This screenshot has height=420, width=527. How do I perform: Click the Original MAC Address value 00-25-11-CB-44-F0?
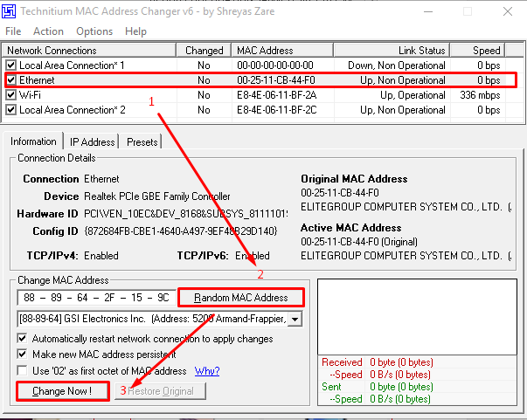click(x=340, y=193)
